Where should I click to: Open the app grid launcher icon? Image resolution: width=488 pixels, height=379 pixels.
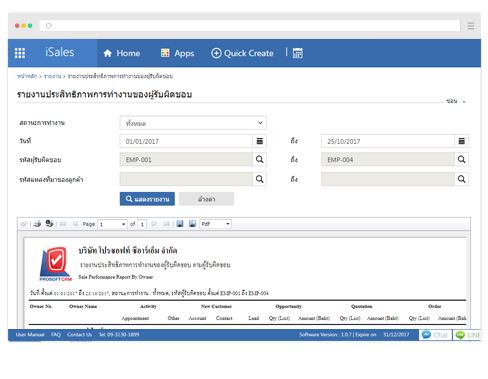pyautogui.click(x=20, y=53)
